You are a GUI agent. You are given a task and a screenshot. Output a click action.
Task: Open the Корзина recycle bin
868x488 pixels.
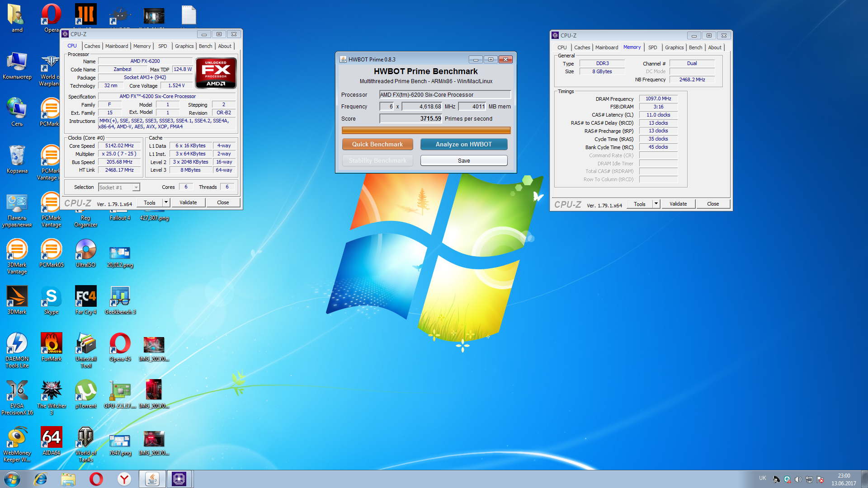17,159
